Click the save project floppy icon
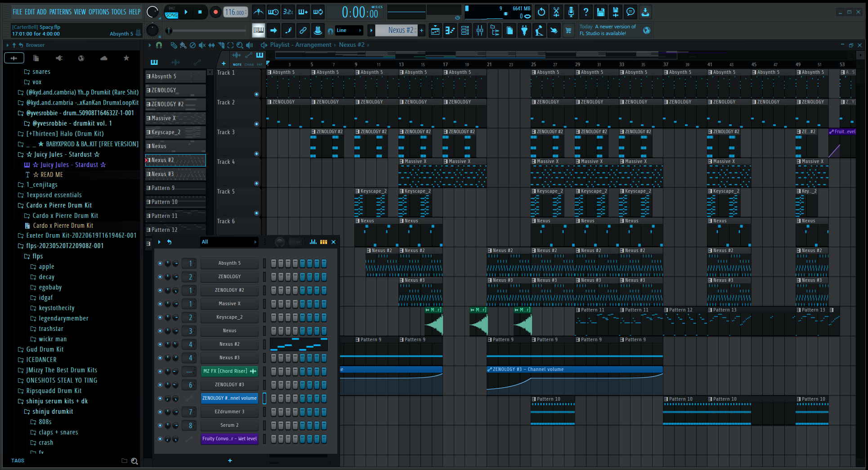 (x=600, y=12)
